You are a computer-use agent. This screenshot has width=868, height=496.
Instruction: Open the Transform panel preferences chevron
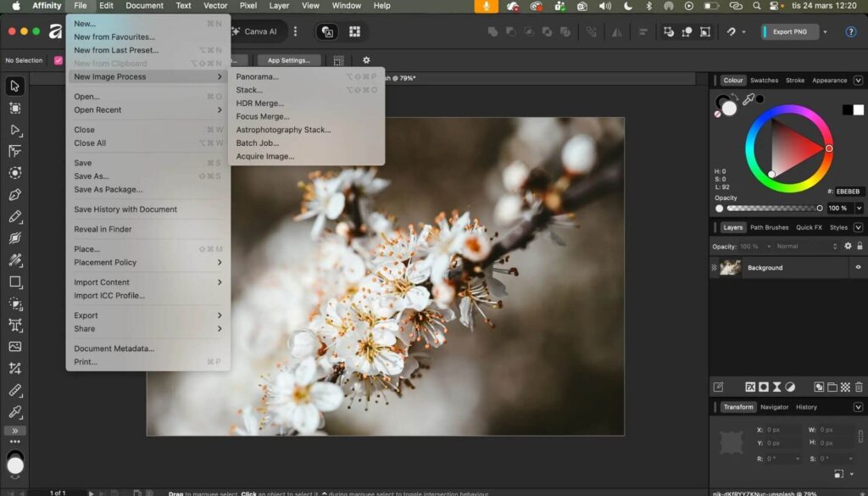[858, 407]
